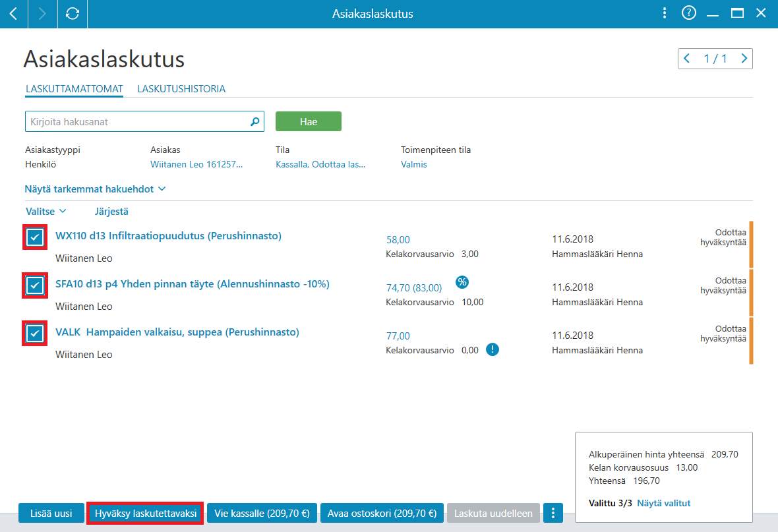Screen dimensions: 778x532
Task: Click the Näytä valitut link
Action: (664, 503)
